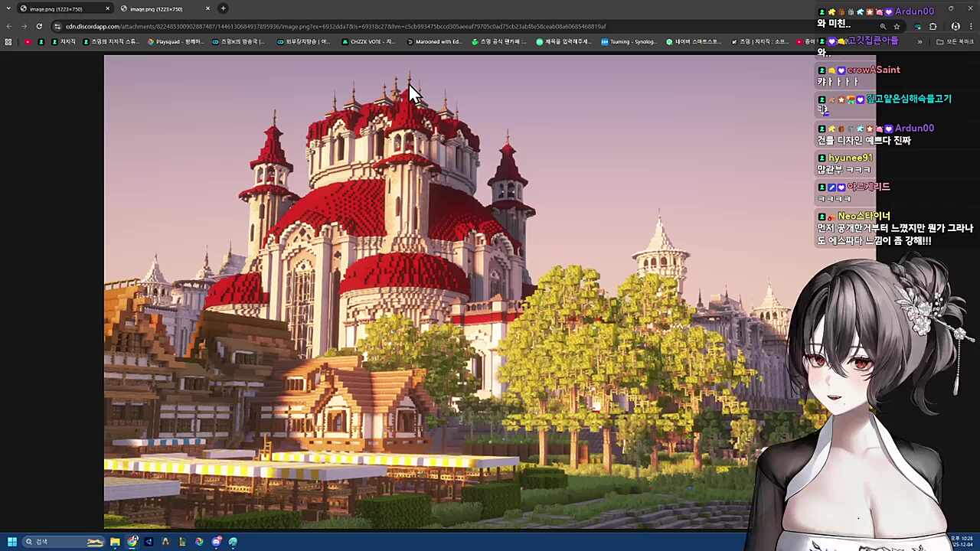Viewport: 980px width, 551px height.
Task: Click the zoom magnifier icon in address bar
Action: tap(882, 26)
